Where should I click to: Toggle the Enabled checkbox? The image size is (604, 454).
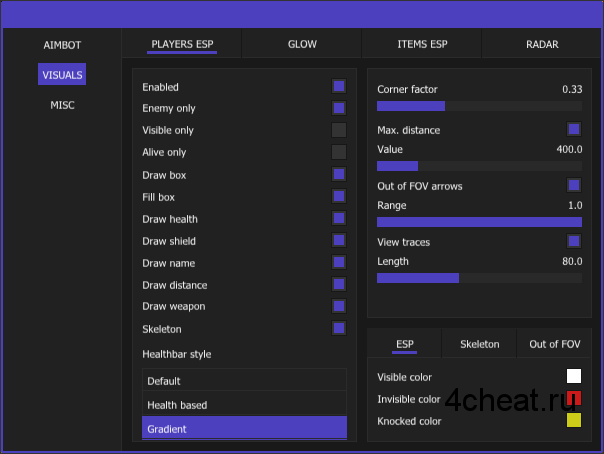click(x=339, y=87)
